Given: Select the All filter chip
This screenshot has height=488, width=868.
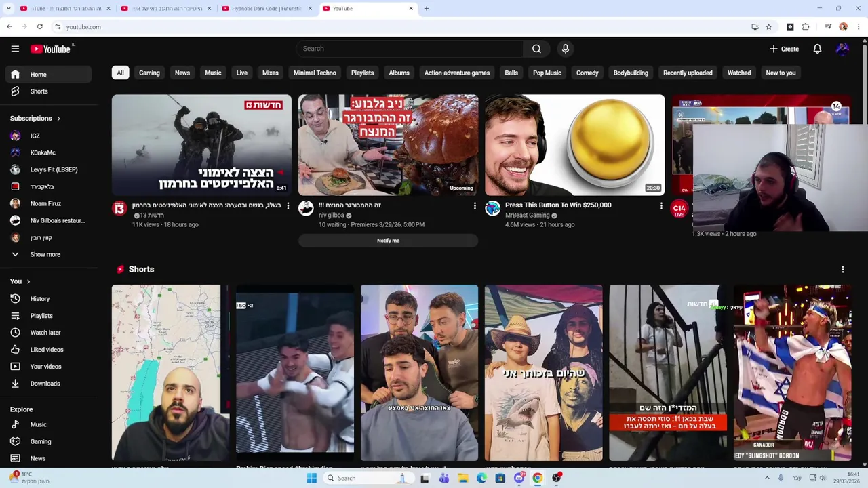Looking at the screenshot, I should tap(120, 73).
